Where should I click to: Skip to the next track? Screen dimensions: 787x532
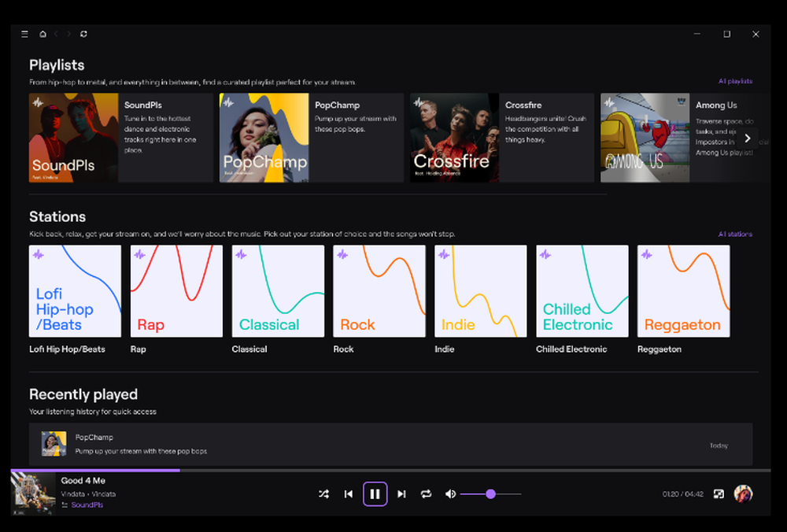(401, 493)
